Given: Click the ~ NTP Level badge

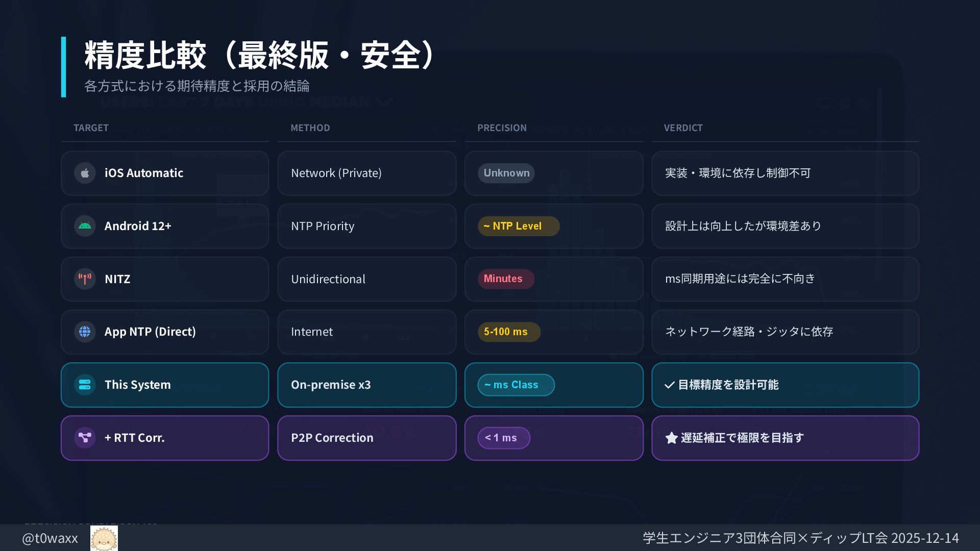Looking at the screenshot, I should point(518,226).
